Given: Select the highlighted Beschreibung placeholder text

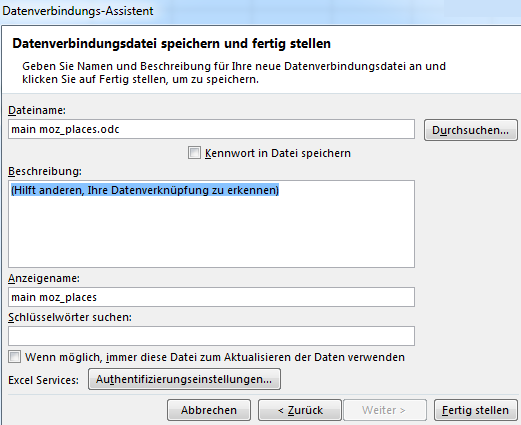Looking at the screenshot, I should 145,190.
